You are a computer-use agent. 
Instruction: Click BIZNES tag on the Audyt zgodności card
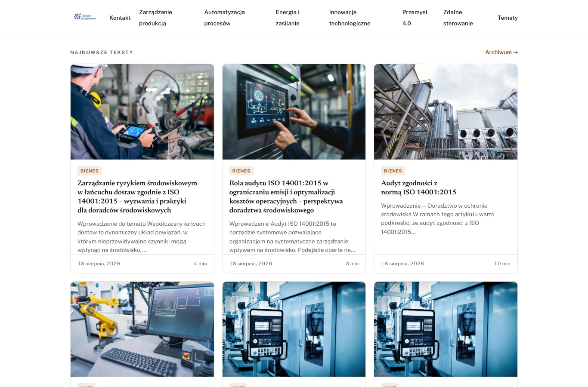coord(393,171)
